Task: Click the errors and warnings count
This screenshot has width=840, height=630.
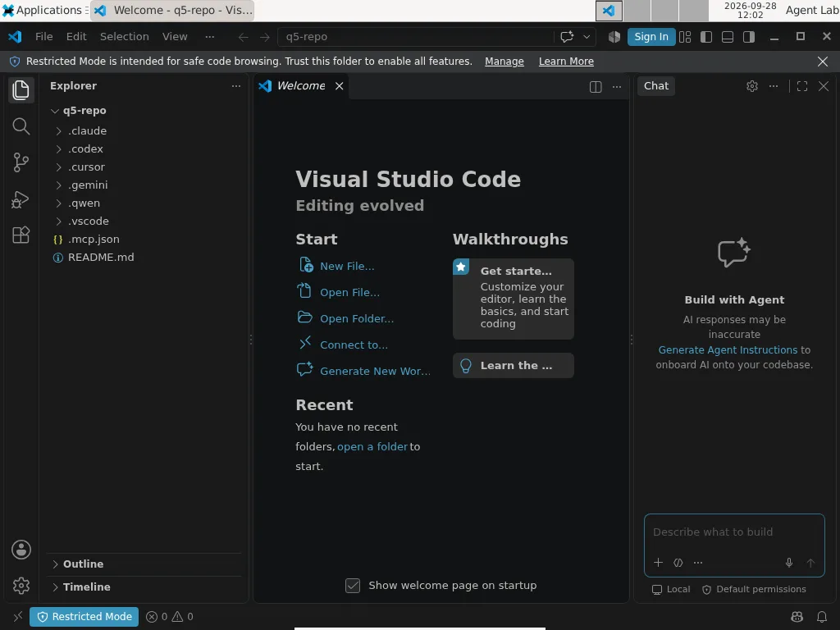Action: click(169, 617)
